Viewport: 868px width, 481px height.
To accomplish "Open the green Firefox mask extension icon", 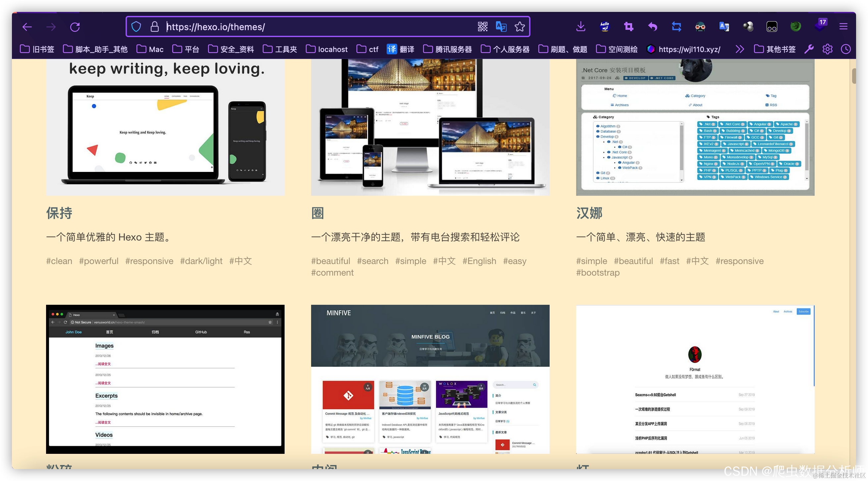I will [x=795, y=26].
